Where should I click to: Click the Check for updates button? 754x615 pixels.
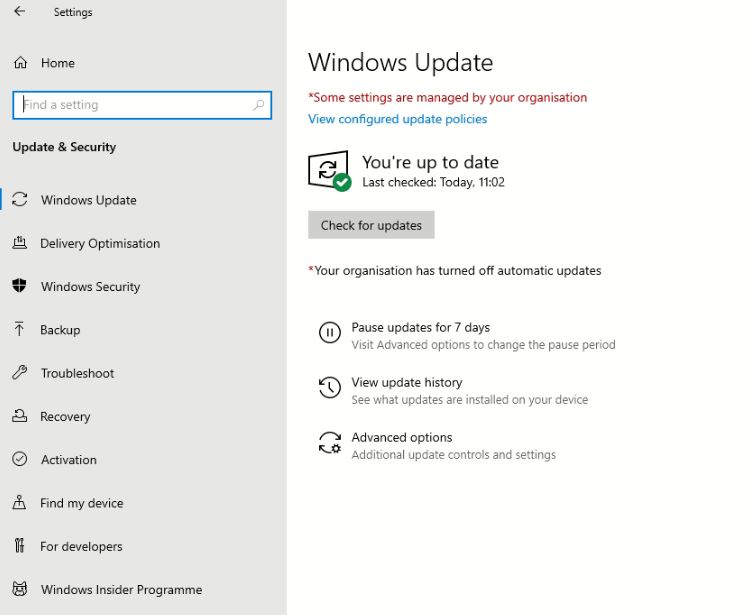[x=371, y=225]
